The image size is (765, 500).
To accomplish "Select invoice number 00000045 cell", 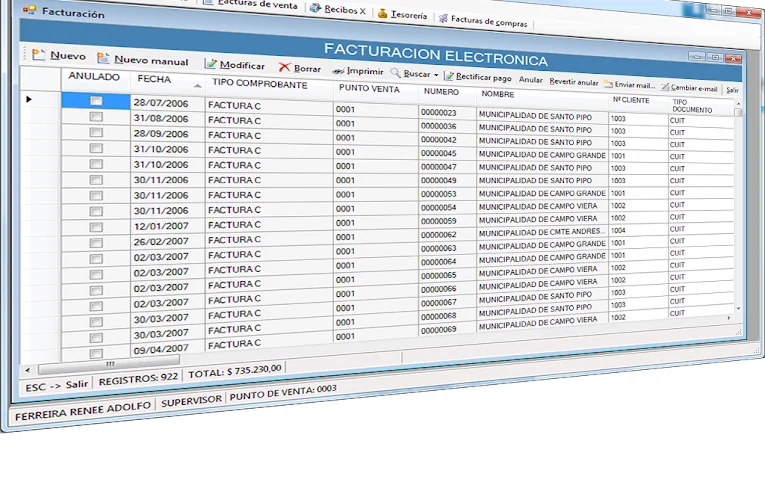I will tap(447, 153).
